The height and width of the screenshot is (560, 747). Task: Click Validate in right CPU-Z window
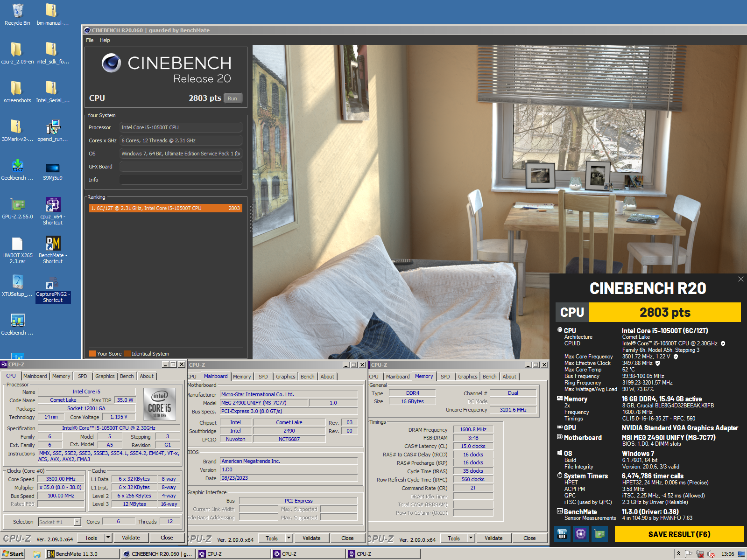pos(493,538)
